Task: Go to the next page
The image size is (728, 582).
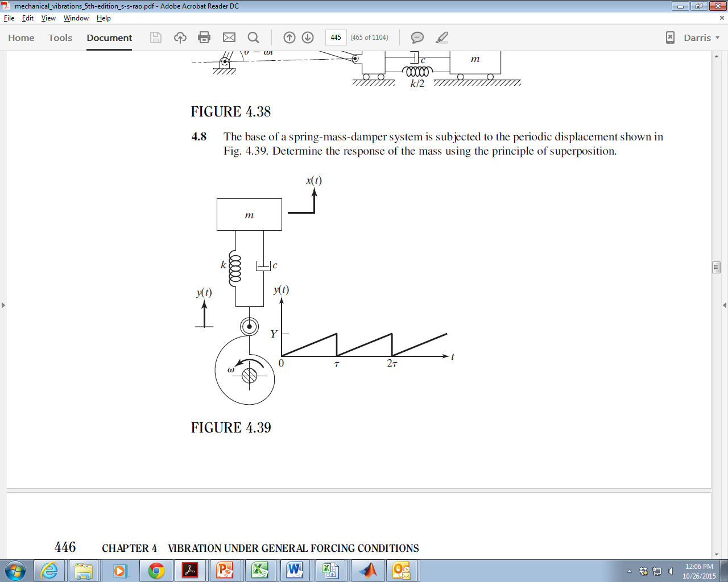Action: point(307,38)
